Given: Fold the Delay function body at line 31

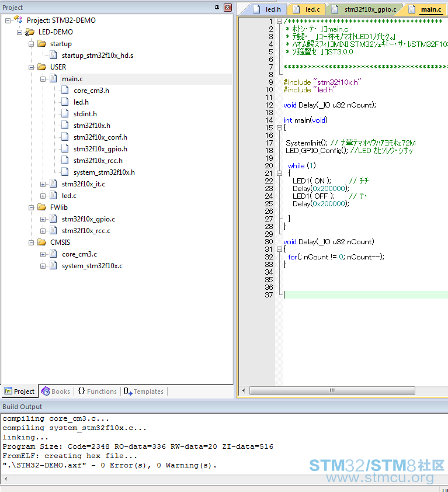Looking at the screenshot, I should coord(279,249).
